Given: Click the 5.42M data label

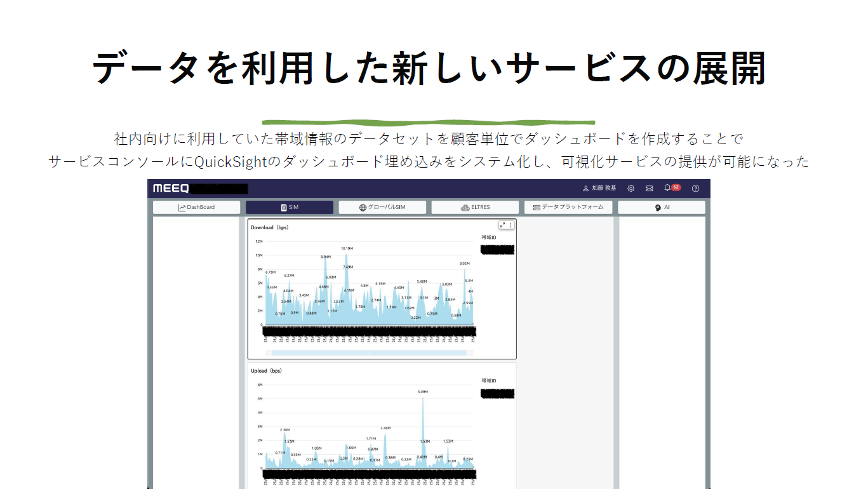Looking at the screenshot, I should coord(422,281).
